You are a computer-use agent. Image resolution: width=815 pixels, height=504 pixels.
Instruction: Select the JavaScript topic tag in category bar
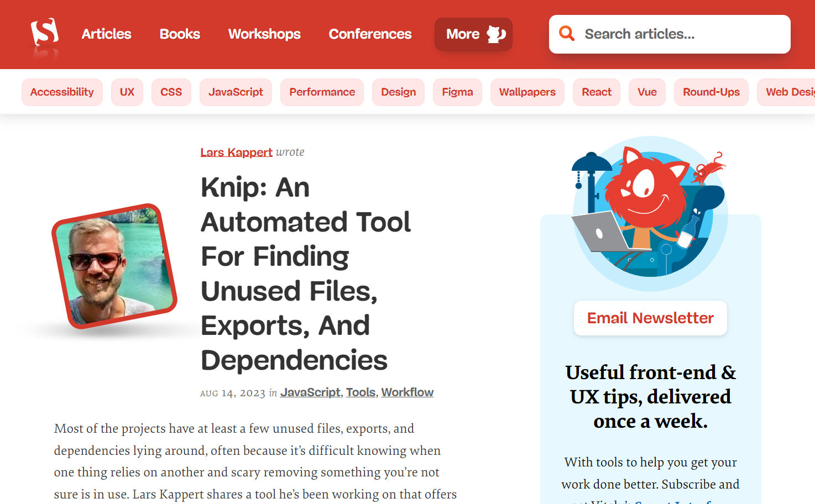coord(236,92)
